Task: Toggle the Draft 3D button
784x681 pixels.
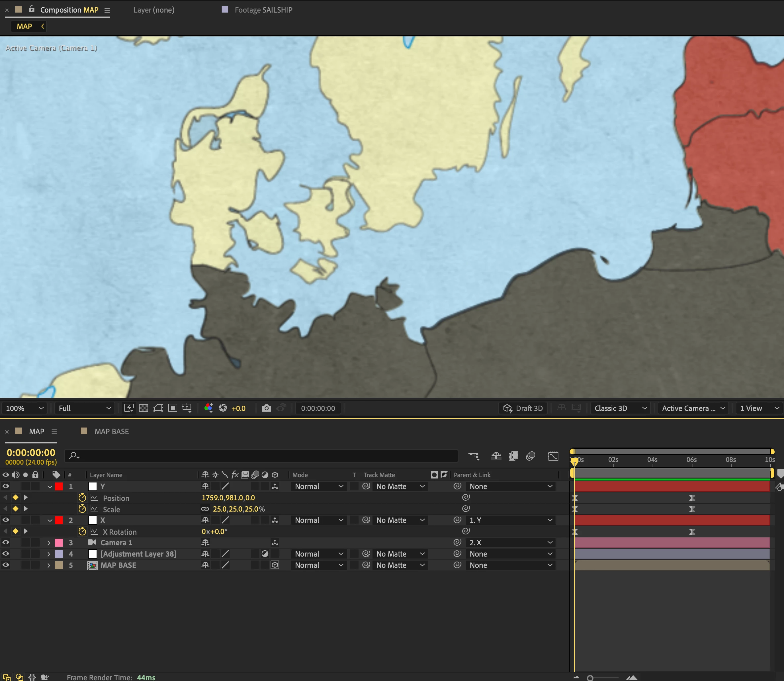Action: pyautogui.click(x=523, y=408)
